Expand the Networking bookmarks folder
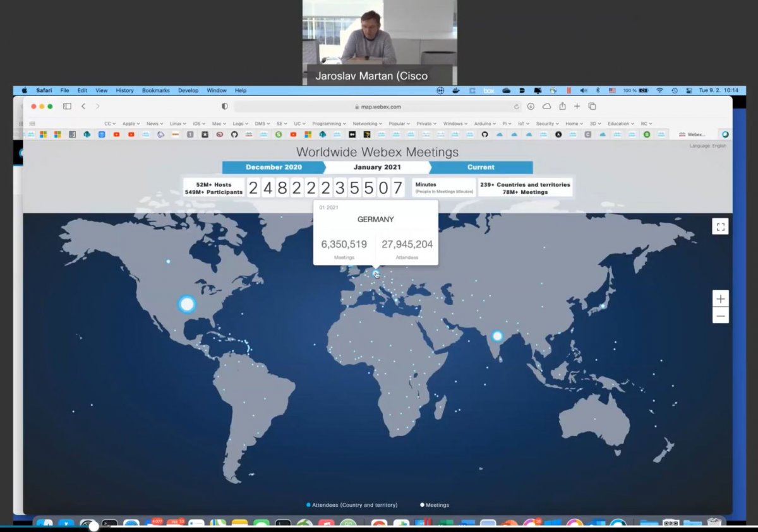Screen dimensions: 758x532 click(x=366, y=124)
